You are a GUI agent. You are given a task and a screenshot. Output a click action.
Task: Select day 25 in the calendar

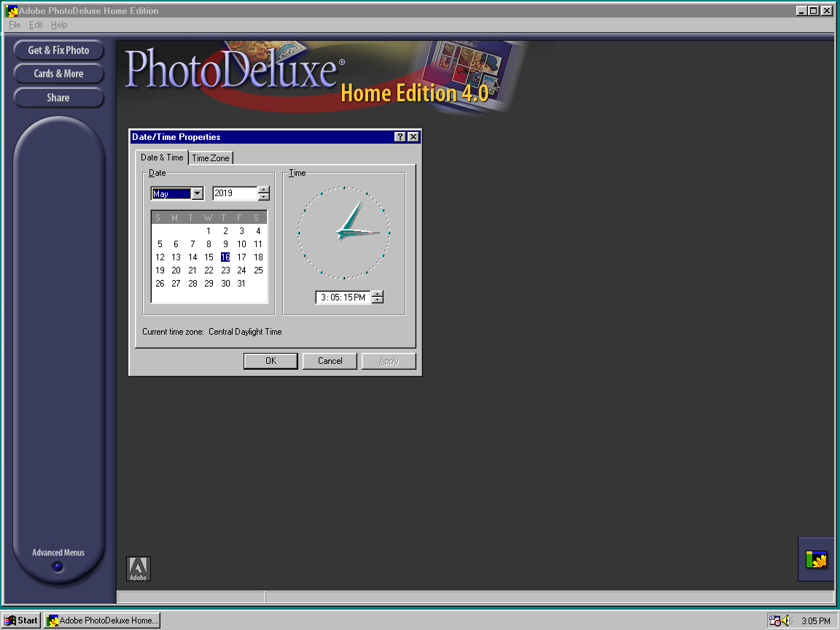tap(258, 270)
